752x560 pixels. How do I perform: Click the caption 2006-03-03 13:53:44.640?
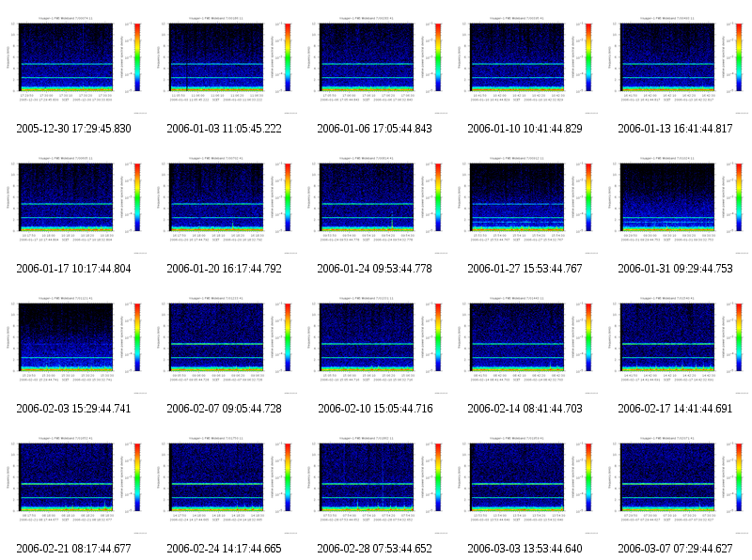(525, 549)
